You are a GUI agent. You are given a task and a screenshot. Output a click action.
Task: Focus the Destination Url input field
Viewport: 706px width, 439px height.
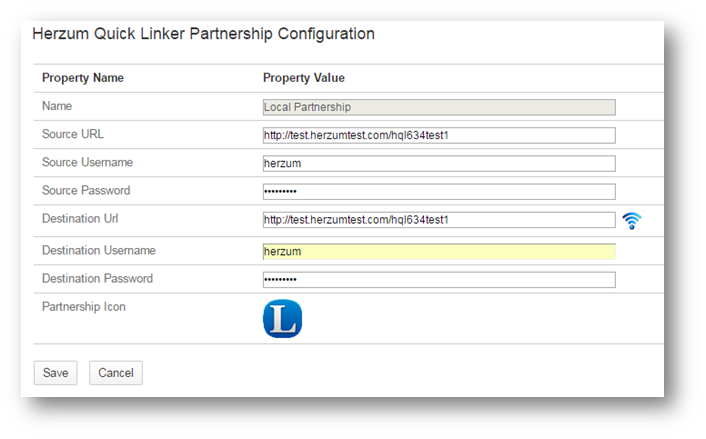pos(438,220)
